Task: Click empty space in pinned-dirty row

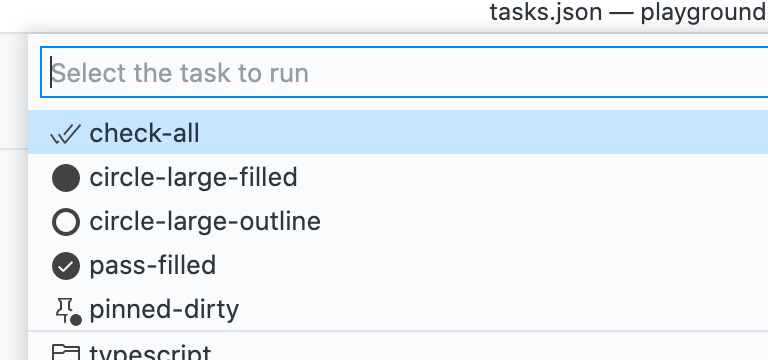Action: (x=502, y=310)
